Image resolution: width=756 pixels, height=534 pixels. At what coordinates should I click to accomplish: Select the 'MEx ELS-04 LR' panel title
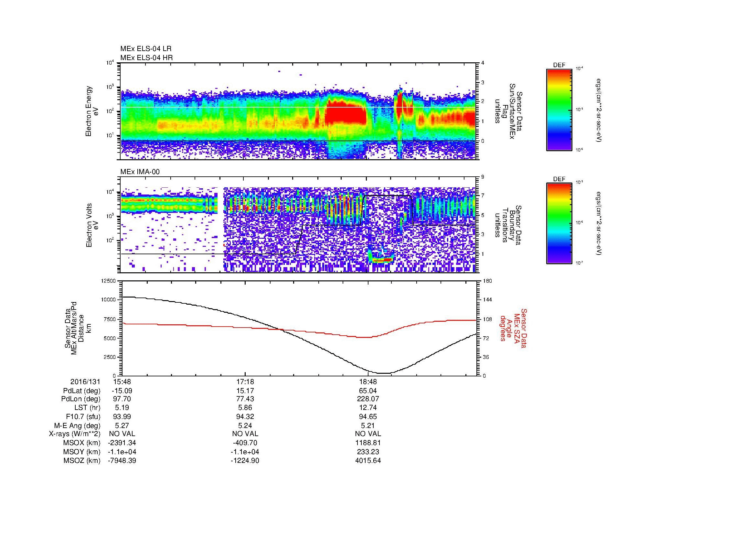coord(146,49)
